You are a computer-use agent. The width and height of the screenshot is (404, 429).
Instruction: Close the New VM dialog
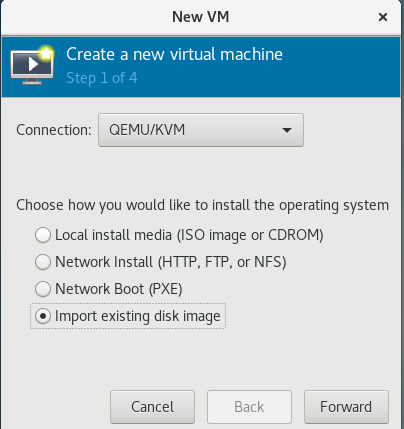pos(383,17)
